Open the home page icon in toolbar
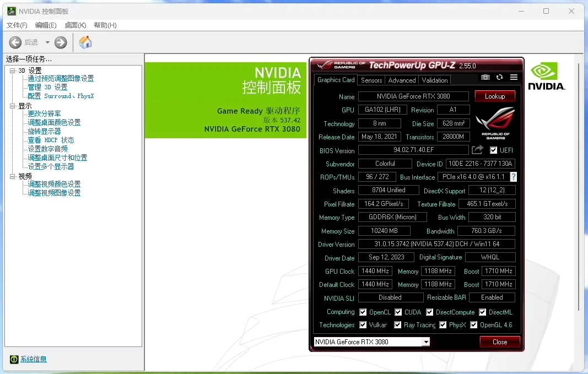 [x=85, y=42]
